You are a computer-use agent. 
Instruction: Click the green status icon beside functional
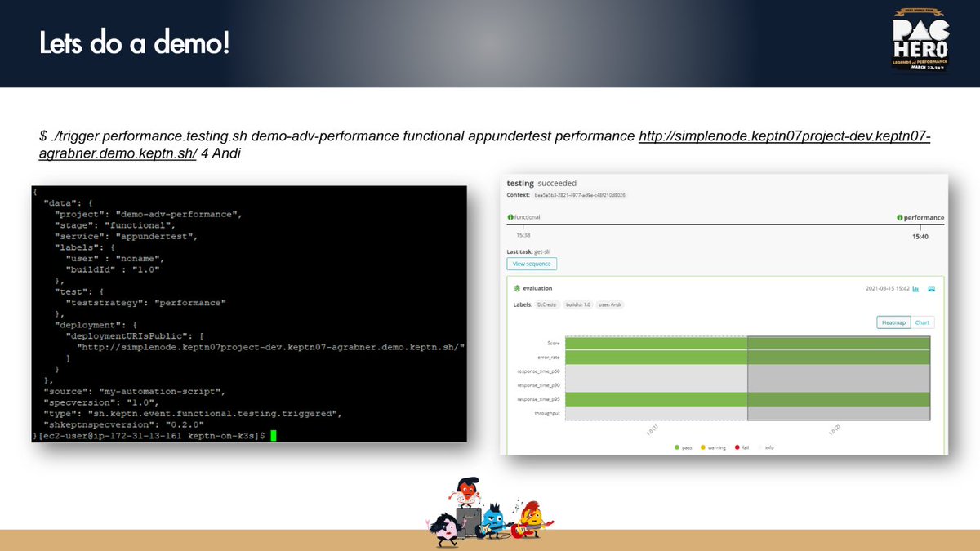(510, 217)
